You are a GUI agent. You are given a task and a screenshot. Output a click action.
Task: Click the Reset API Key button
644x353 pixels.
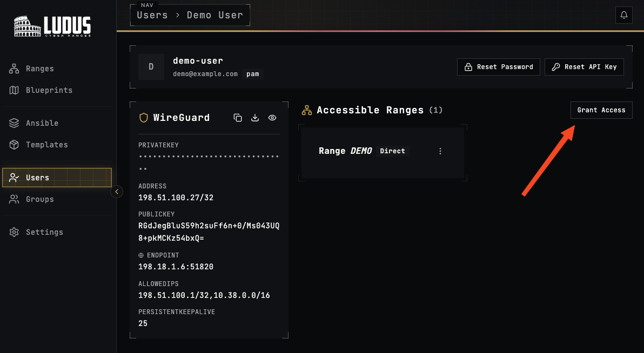pyautogui.click(x=584, y=66)
